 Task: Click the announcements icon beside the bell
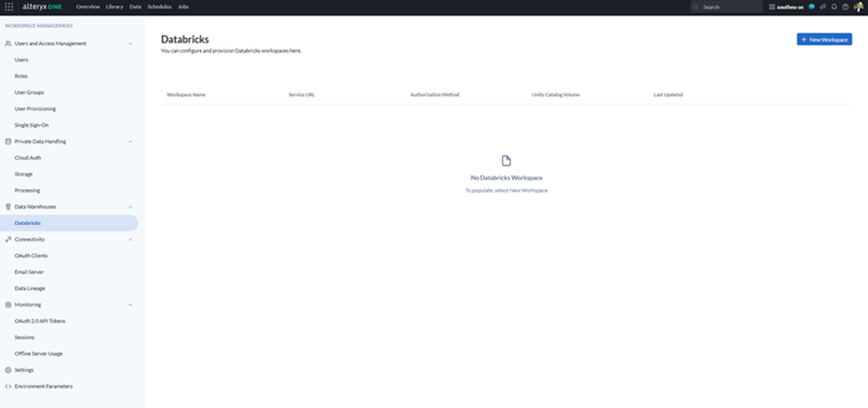point(823,7)
